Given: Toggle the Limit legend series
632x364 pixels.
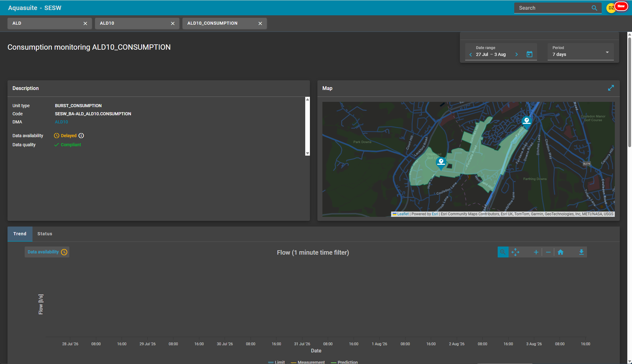Looking at the screenshot, I should pos(276,362).
